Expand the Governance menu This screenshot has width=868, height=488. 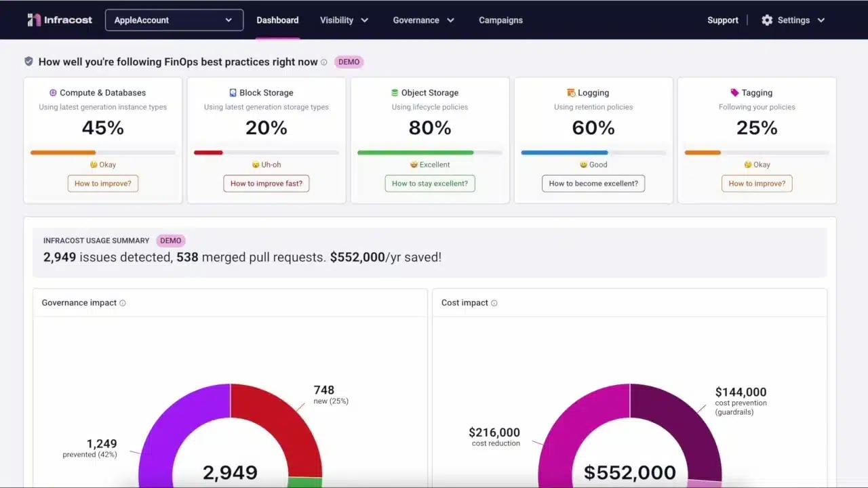click(423, 20)
